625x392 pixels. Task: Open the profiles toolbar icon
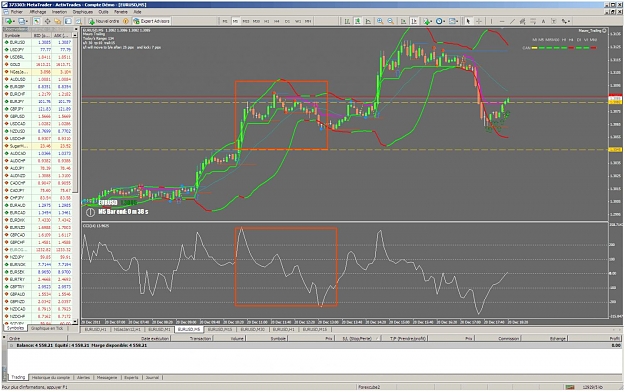click(22, 21)
